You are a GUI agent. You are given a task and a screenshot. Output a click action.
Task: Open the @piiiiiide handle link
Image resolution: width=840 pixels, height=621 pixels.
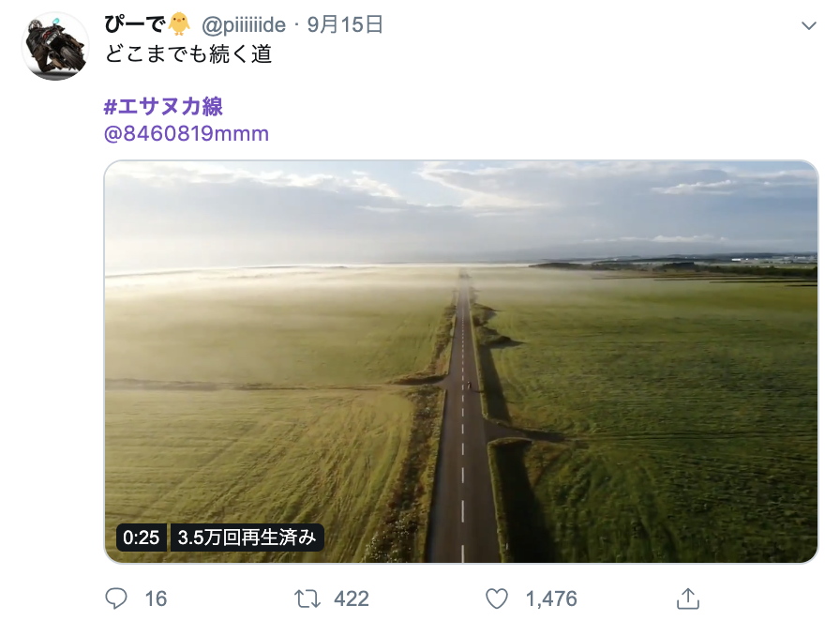[x=244, y=25]
